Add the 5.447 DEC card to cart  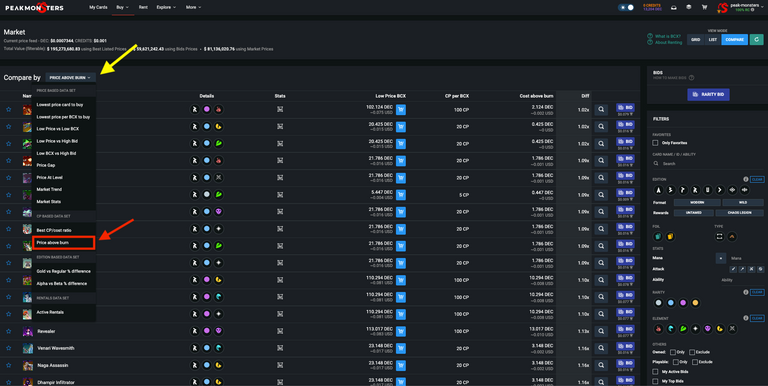(401, 195)
